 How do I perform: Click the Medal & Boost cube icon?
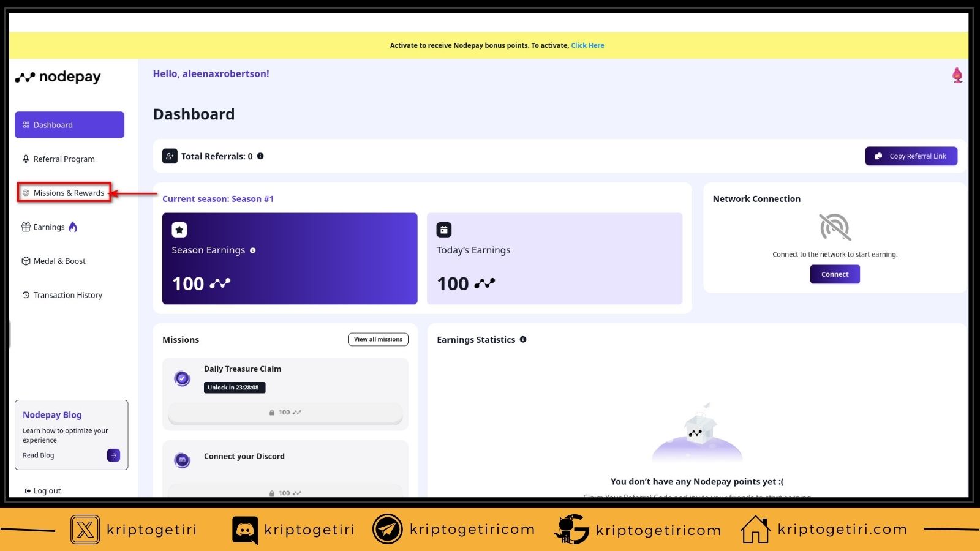[26, 261]
